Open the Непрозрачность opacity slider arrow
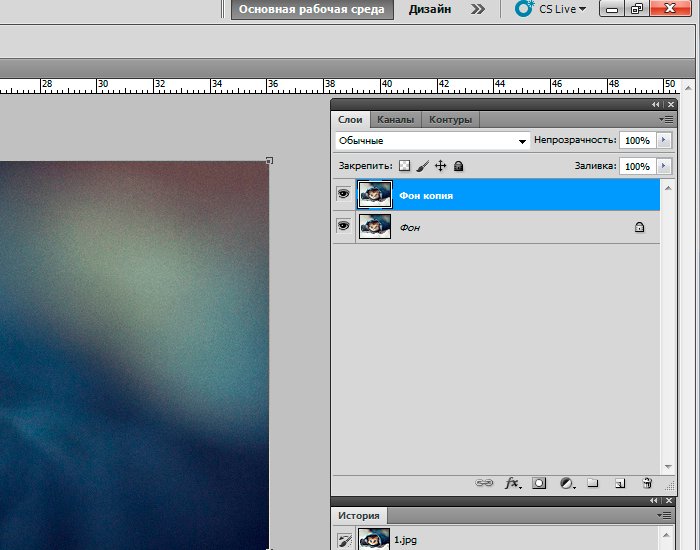This screenshot has height=550, width=700. coord(664,141)
